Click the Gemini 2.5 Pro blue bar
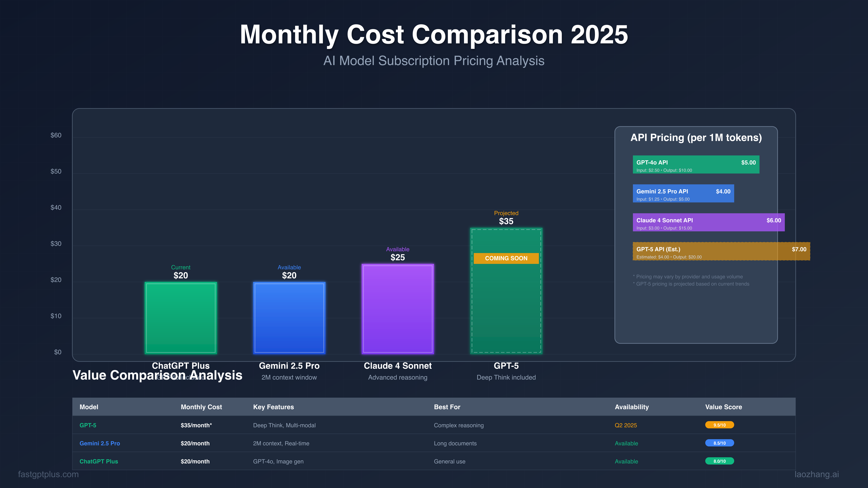 (x=289, y=318)
